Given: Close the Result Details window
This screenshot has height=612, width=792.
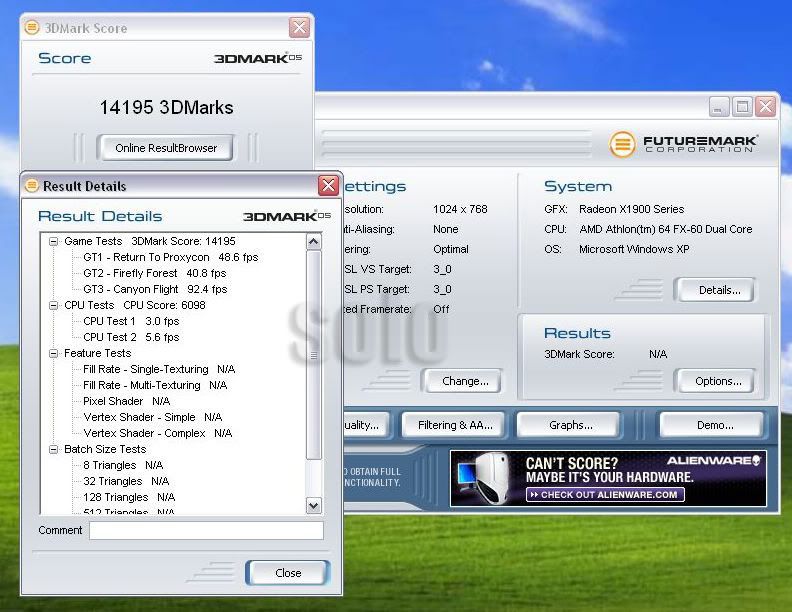Looking at the screenshot, I should pos(328,185).
